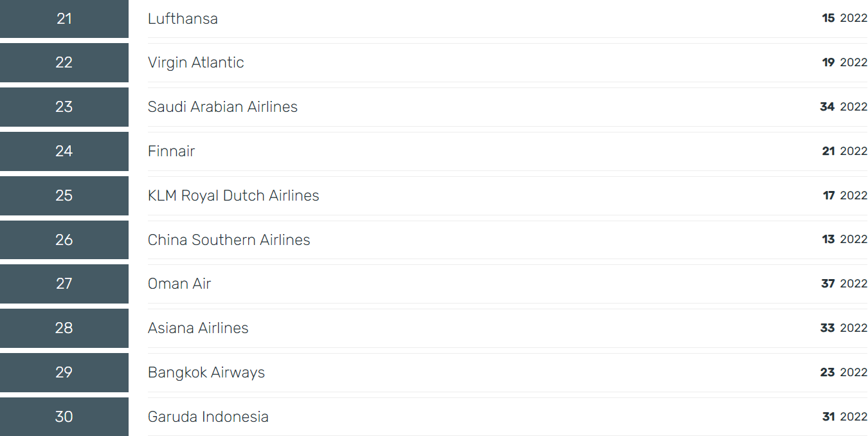Click Oman Air's 37 2022 ranking
The height and width of the screenshot is (436, 868).
pos(844,284)
